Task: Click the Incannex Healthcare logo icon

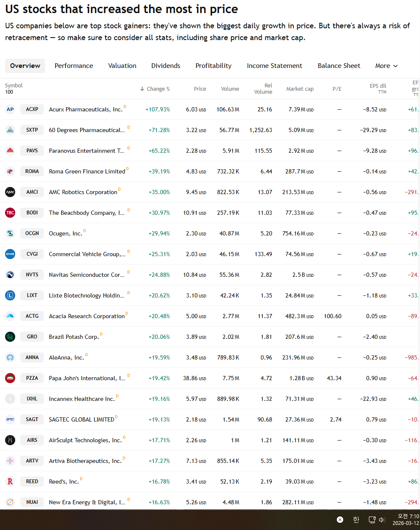Action: tap(10, 399)
